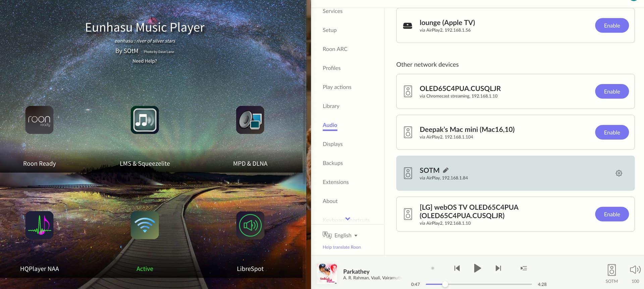Skip to next track

[498, 268]
